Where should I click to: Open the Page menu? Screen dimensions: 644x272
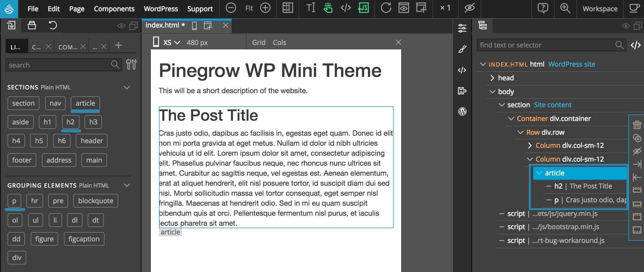click(77, 9)
